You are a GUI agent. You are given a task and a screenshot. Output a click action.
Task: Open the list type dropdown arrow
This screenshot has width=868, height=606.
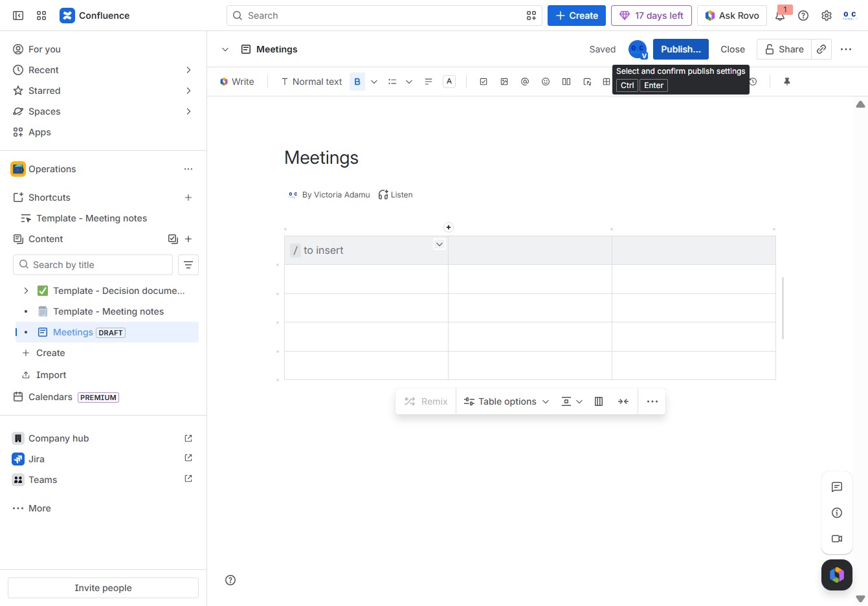coord(409,82)
